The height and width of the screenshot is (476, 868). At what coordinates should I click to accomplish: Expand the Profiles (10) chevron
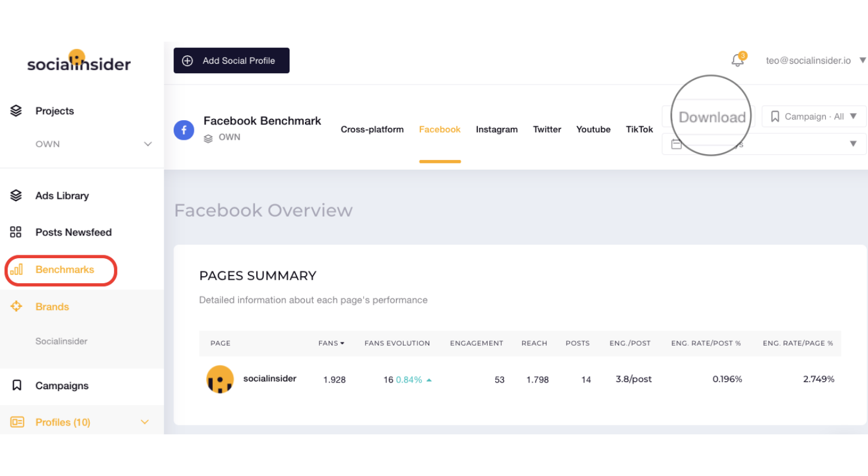144,422
